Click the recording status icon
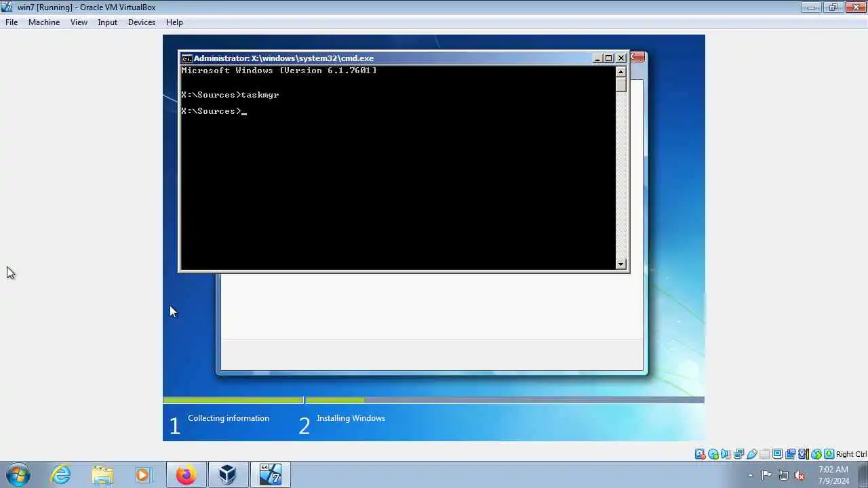 point(790,454)
